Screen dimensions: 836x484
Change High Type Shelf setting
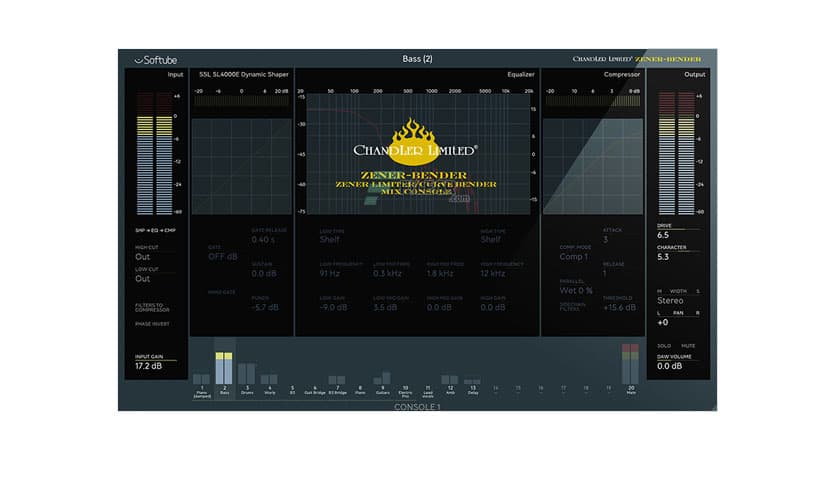(x=490, y=239)
